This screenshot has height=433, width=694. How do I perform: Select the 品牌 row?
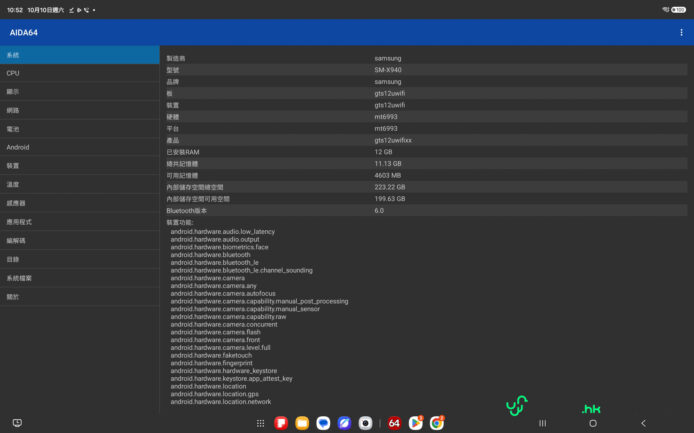pyautogui.click(x=427, y=81)
